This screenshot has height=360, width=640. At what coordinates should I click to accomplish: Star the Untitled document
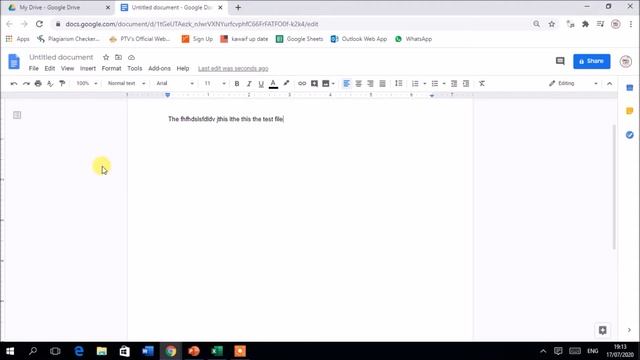coord(106,57)
